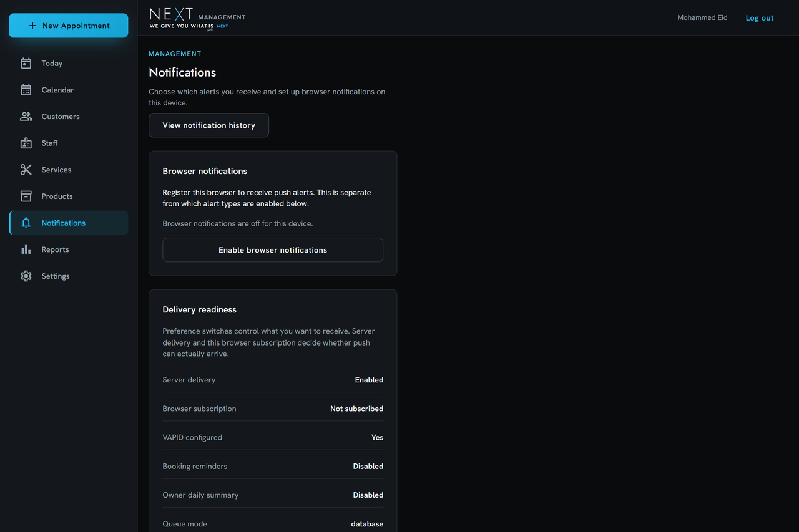Click the Calendar grid icon in sidebar

click(26, 90)
